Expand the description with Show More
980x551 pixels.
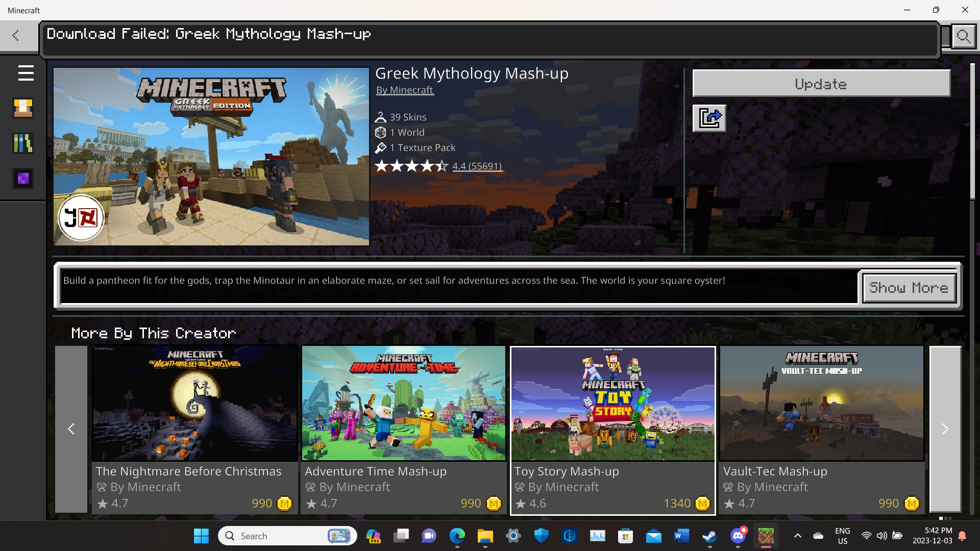pos(909,288)
